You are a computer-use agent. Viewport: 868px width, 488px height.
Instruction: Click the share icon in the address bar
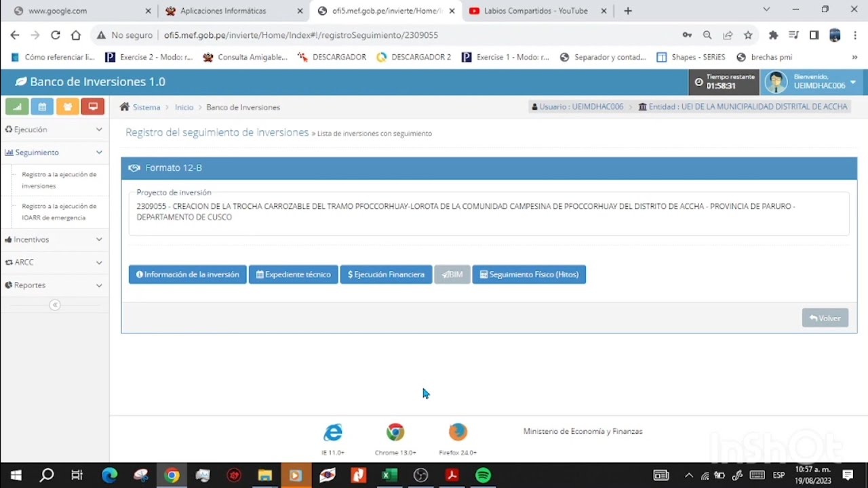tap(728, 35)
